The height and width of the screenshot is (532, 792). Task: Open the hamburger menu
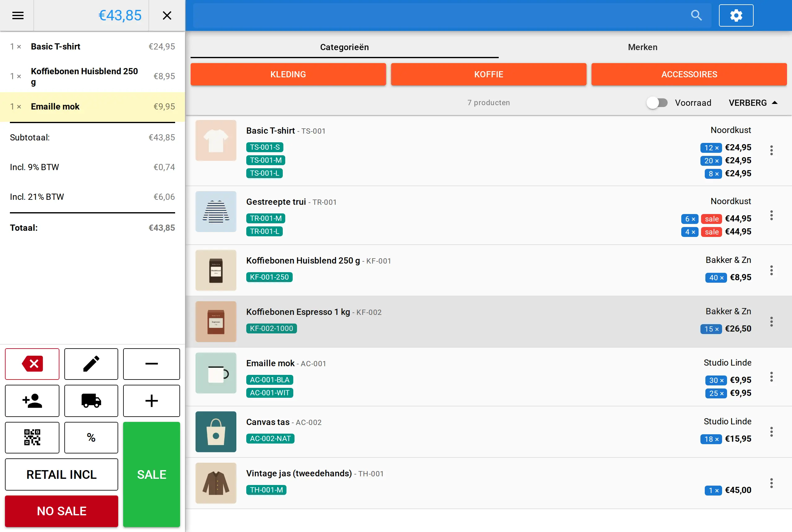point(18,15)
